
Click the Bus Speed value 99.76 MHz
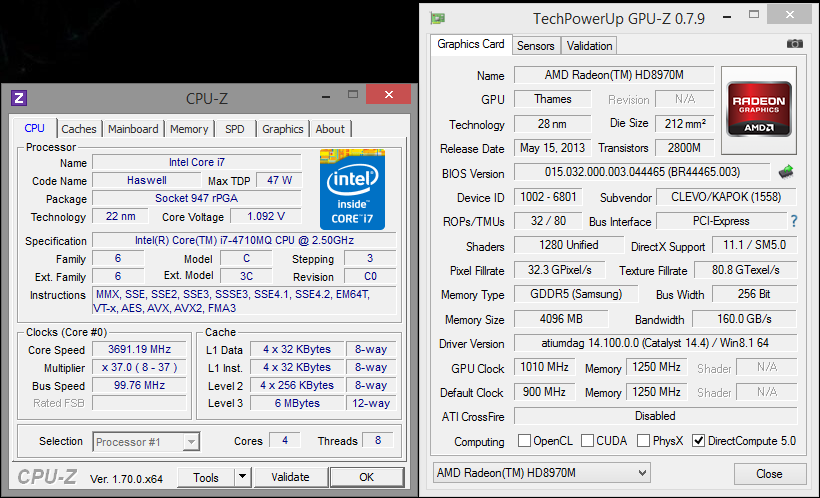click(x=139, y=385)
